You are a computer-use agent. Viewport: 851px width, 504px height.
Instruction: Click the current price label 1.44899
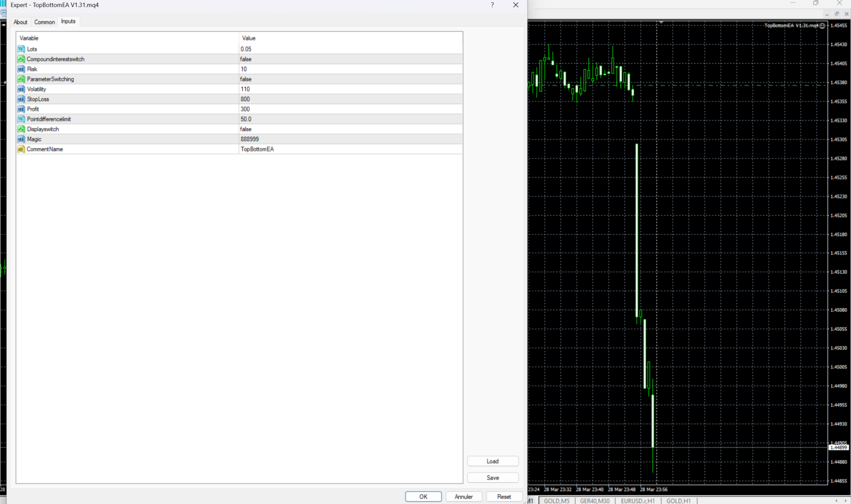pyautogui.click(x=839, y=448)
